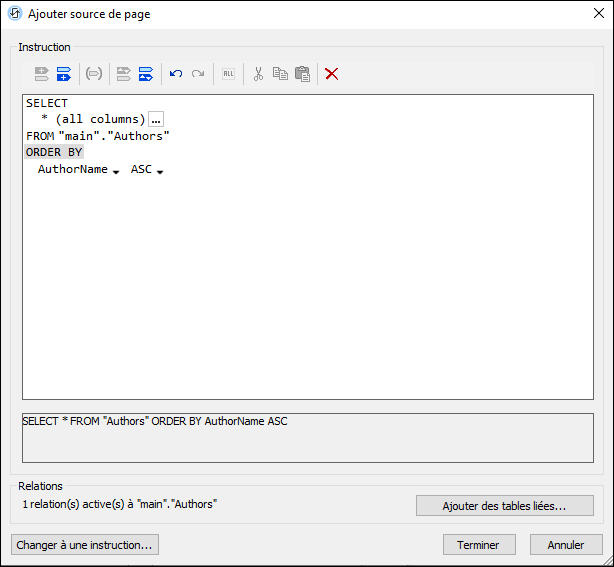Image resolution: width=614 pixels, height=567 pixels.
Task: Click the scissors cut icon
Action: [258, 74]
